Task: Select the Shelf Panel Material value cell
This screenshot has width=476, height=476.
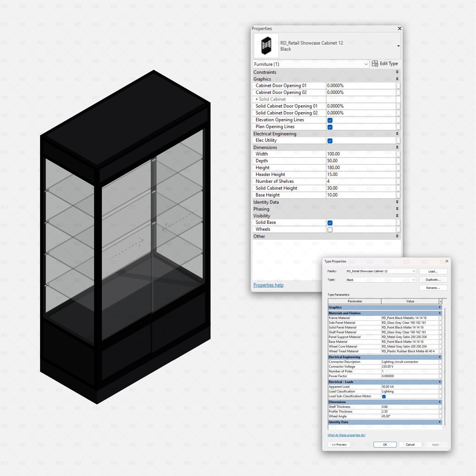Action: (410, 332)
